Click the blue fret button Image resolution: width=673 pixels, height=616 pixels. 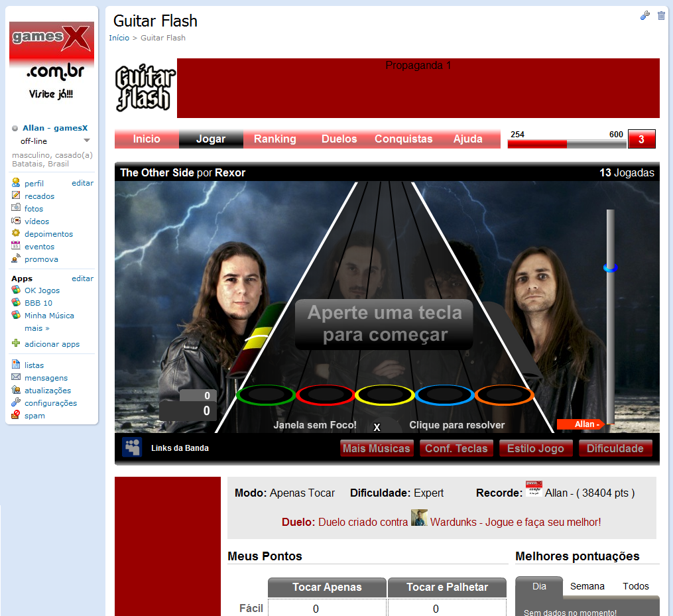(x=445, y=395)
